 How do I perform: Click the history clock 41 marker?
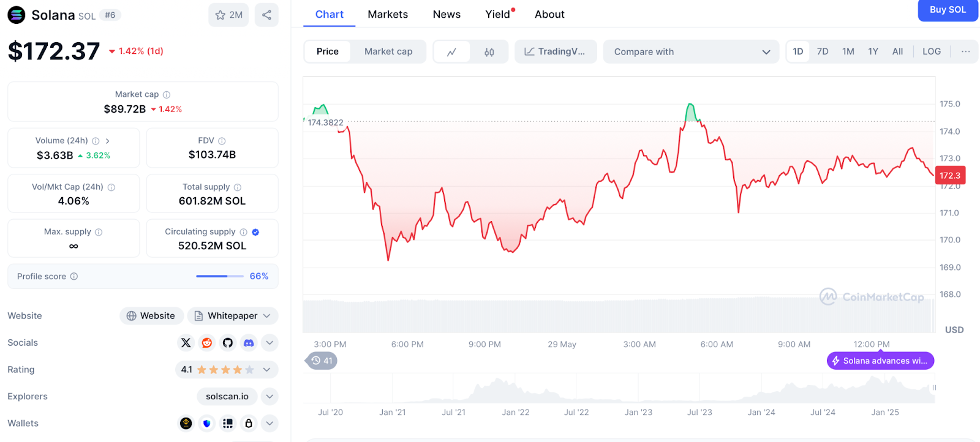[x=321, y=361]
